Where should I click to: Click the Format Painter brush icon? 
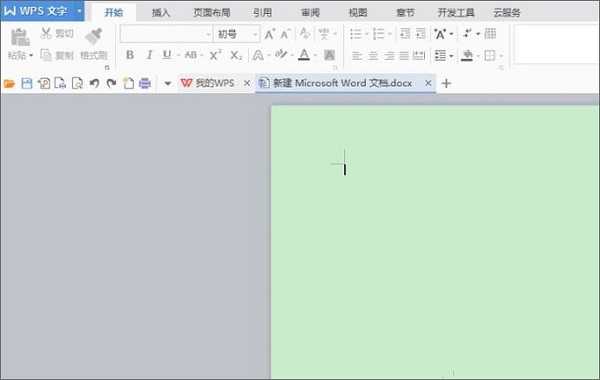[94, 36]
